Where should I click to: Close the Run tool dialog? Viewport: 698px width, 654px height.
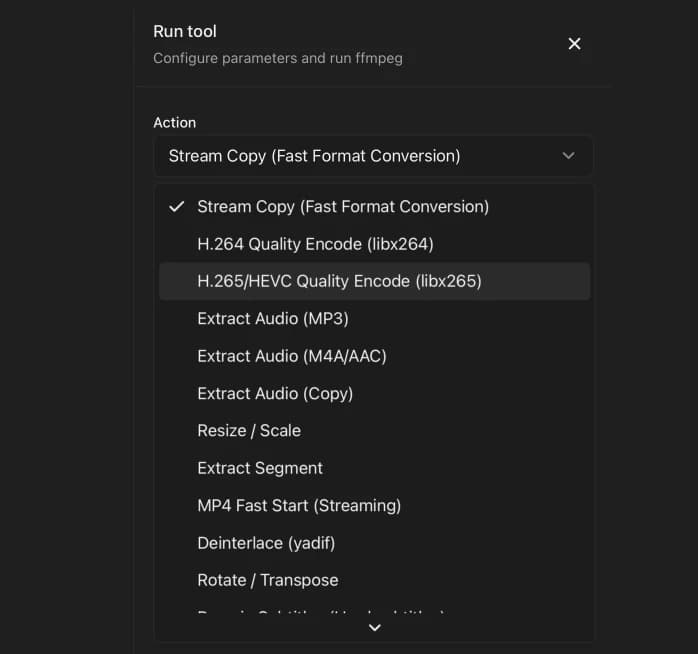pyautogui.click(x=574, y=44)
